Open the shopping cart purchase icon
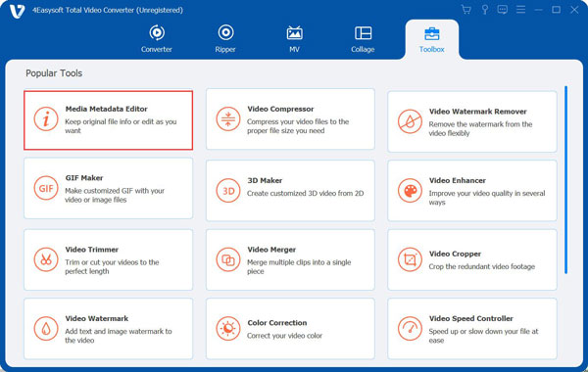 (x=466, y=10)
